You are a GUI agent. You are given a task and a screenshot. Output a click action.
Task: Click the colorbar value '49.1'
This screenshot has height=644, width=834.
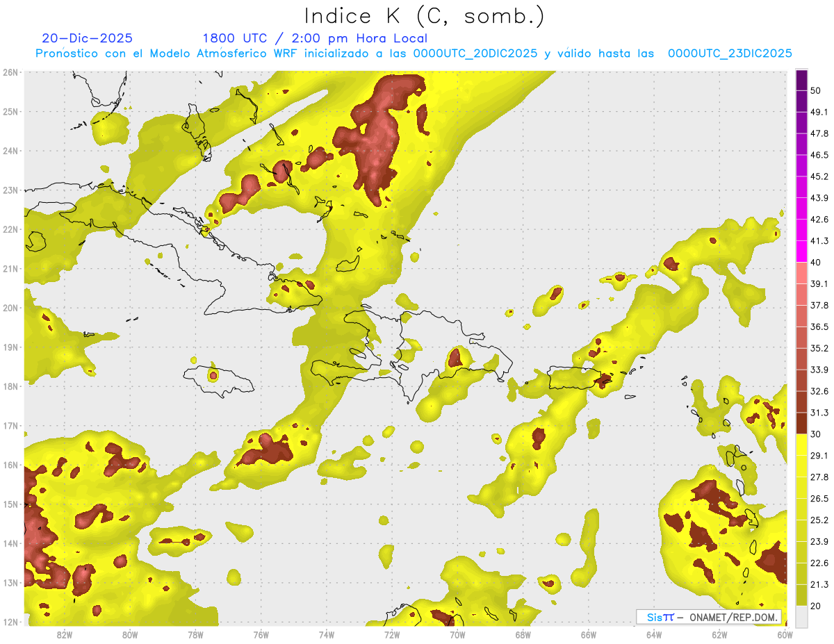tap(819, 112)
